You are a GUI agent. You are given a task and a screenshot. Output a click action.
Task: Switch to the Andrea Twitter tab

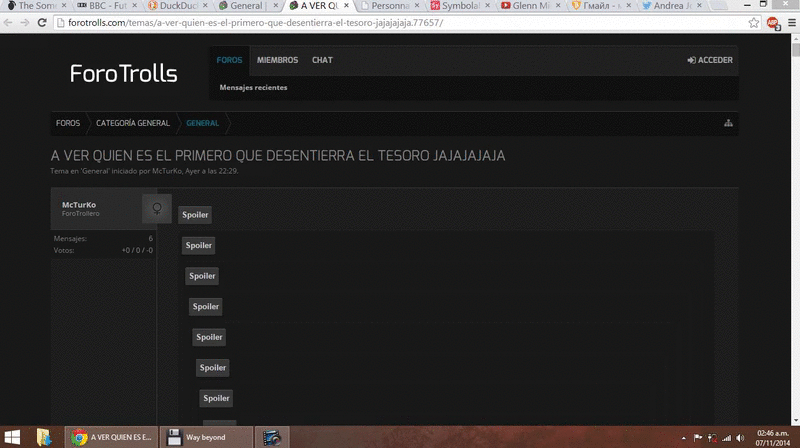coord(669,6)
